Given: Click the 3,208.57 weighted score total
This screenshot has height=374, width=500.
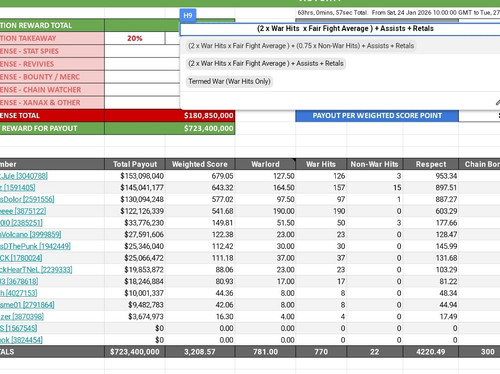Looking at the screenshot, I should point(200,352).
